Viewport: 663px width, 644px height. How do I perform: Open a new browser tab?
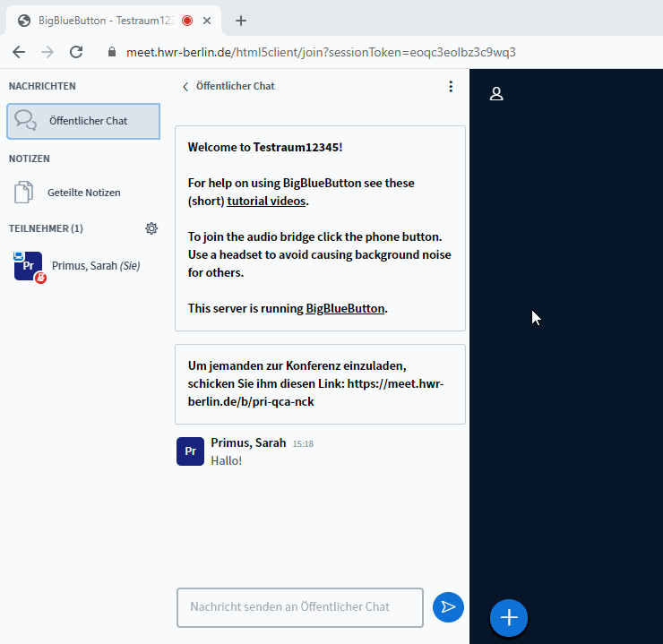[x=240, y=21]
